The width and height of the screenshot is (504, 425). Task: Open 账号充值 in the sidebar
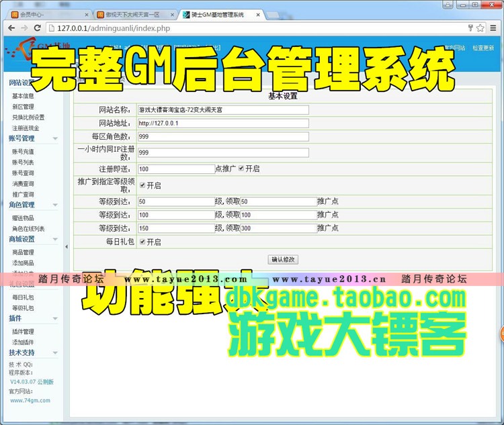pyautogui.click(x=23, y=151)
